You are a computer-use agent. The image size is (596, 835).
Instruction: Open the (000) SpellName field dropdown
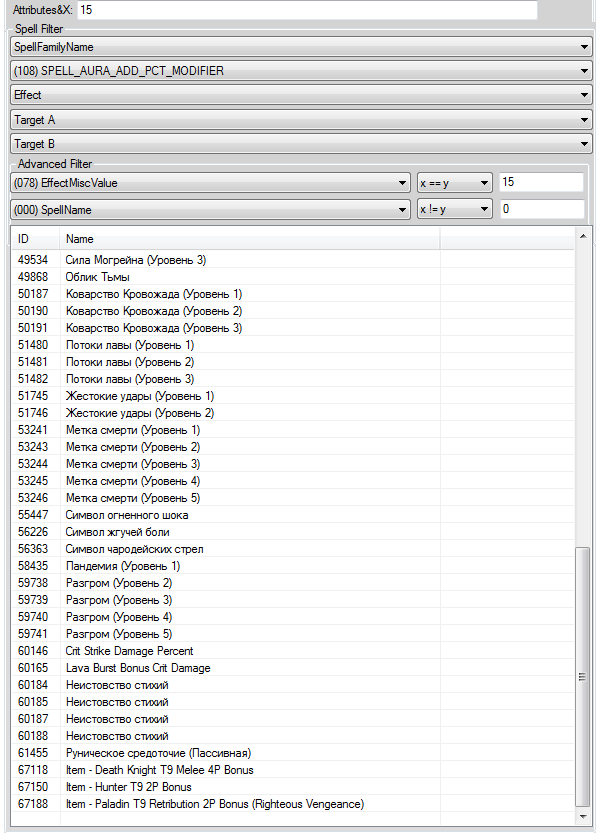tap(210, 209)
